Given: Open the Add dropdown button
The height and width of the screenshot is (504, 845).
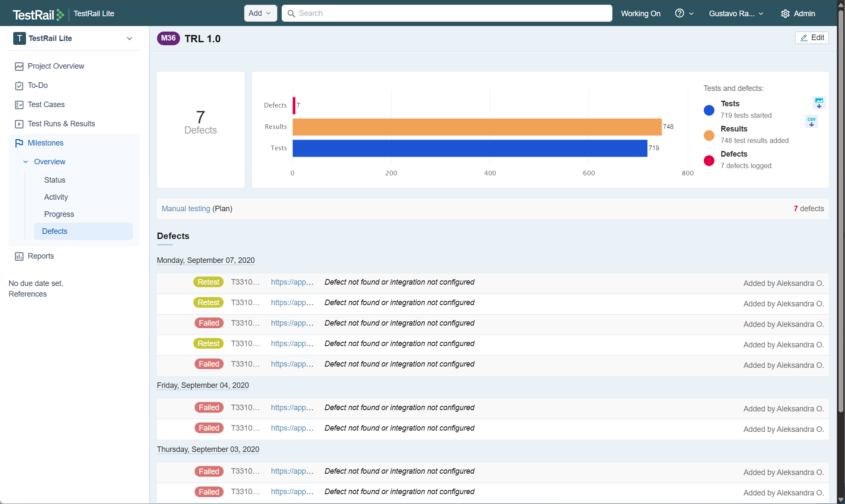Looking at the screenshot, I should tap(260, 13).
